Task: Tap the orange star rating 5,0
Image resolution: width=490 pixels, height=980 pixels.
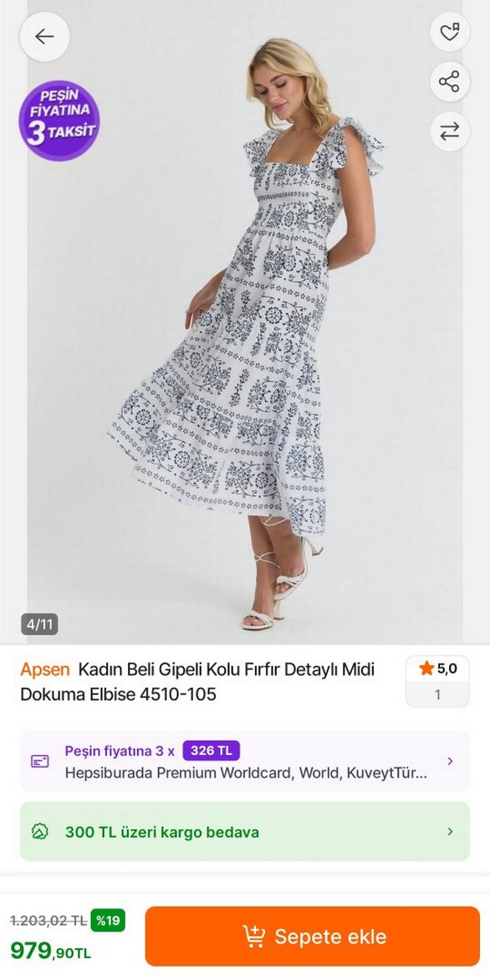Action: [x=437, y=669]
